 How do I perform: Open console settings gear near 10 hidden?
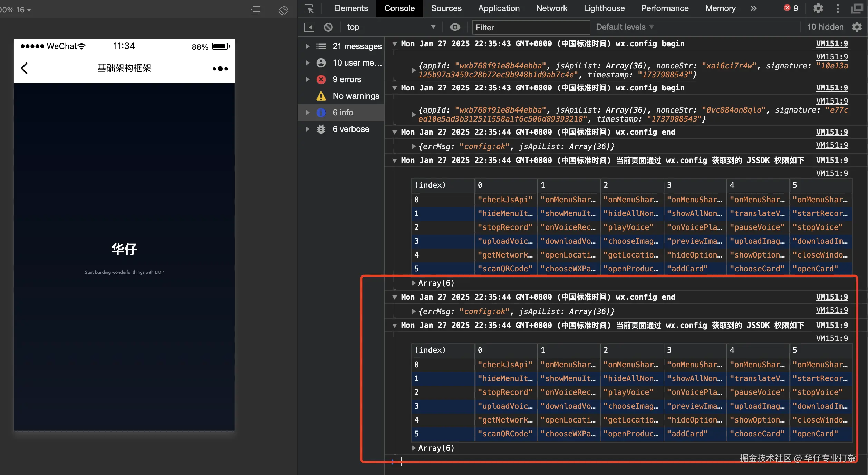click(857, 27)
